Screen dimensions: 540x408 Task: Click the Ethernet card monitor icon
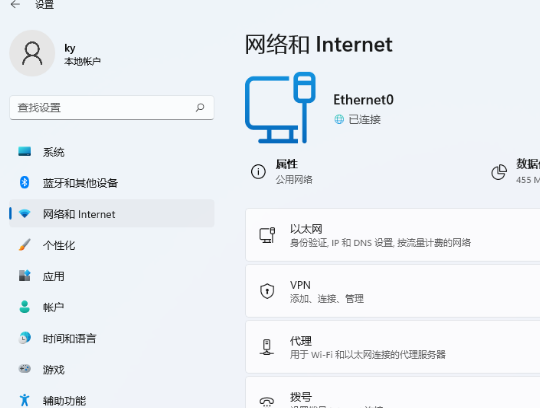pos(267,235)
